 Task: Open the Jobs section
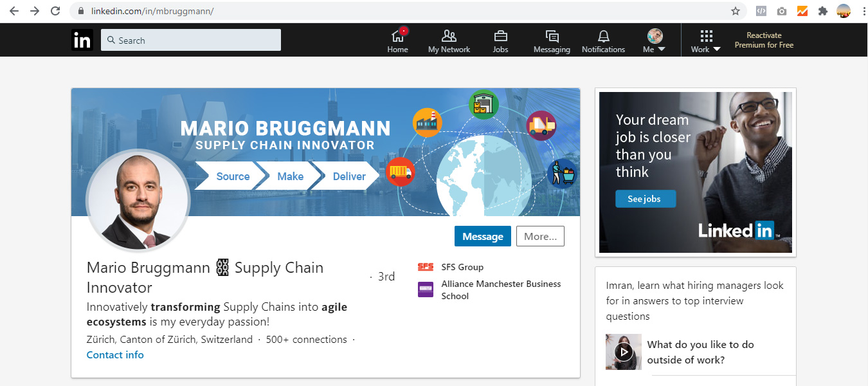click(500, 41)
